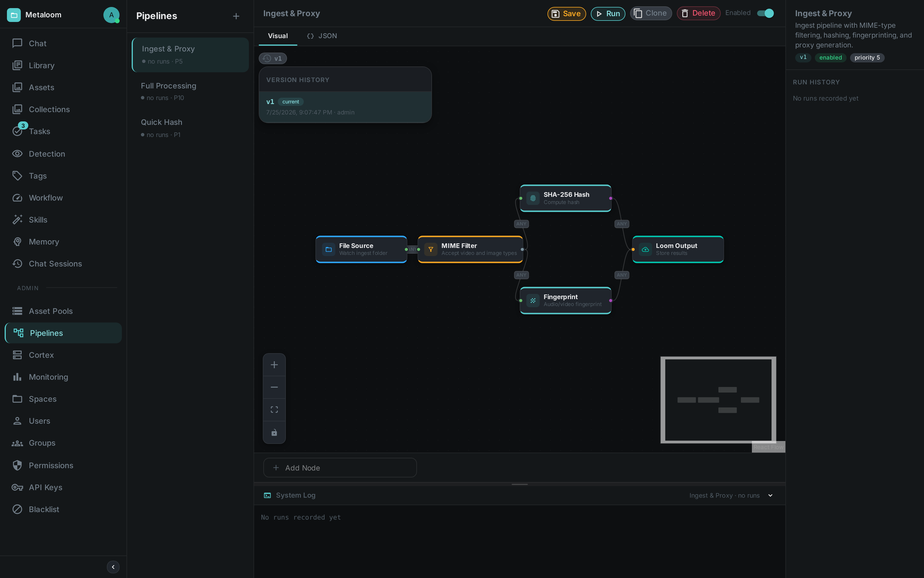Open Groups management
The height and width of the screenshot is (578, 924).
tap(63, 443)
